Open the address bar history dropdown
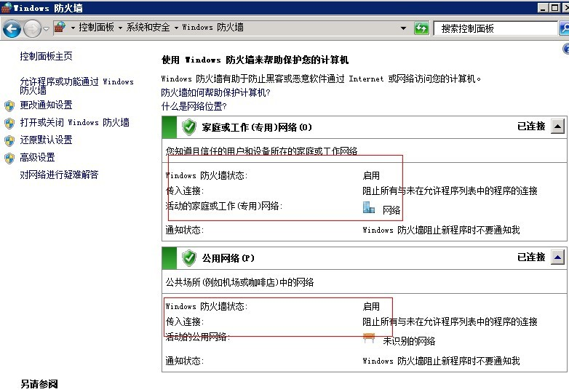The width and height of the screenshot is (569, 392). click(404, 28)
